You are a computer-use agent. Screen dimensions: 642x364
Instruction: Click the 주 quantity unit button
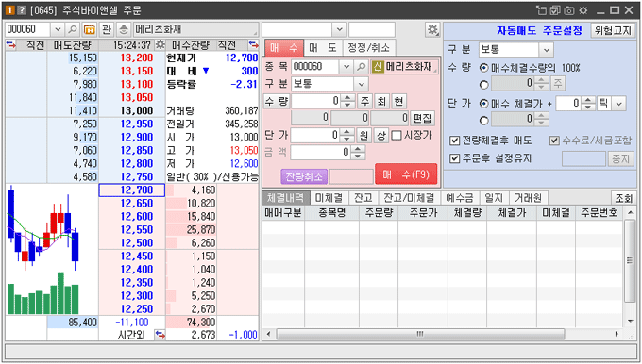coord(364,101)
